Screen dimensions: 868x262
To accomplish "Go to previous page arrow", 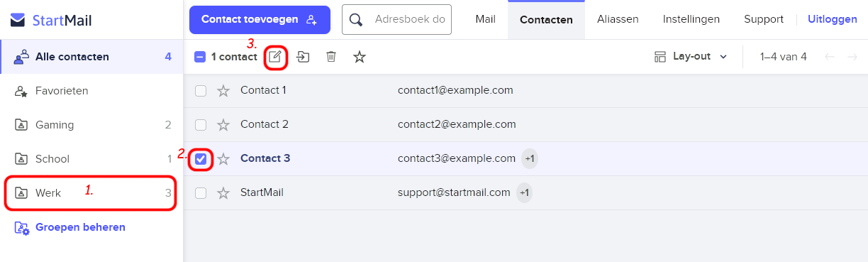I will [830, 57].
